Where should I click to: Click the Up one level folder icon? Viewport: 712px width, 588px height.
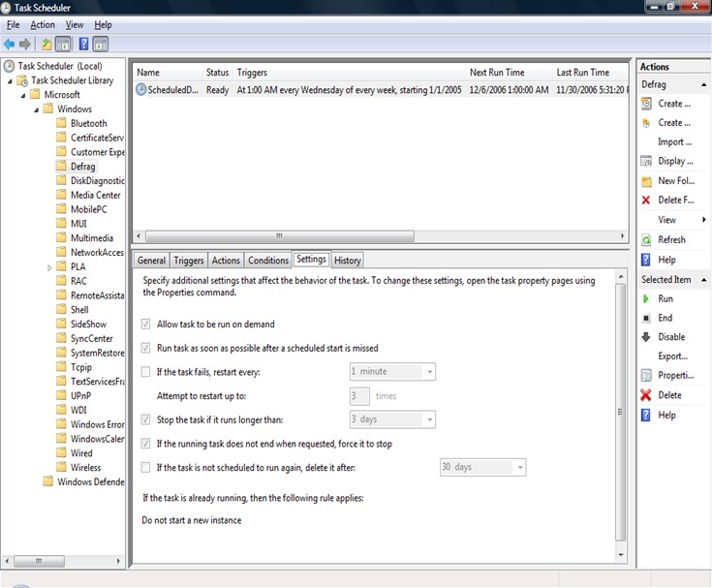46,44
